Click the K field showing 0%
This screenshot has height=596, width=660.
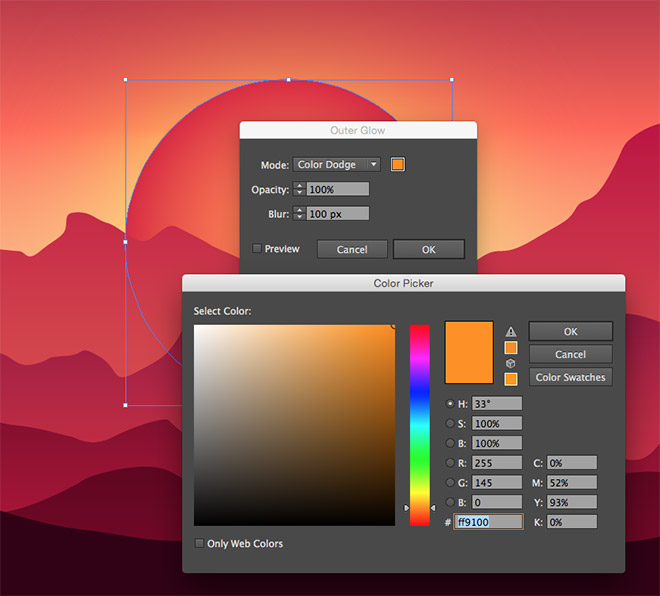(572, 522)
